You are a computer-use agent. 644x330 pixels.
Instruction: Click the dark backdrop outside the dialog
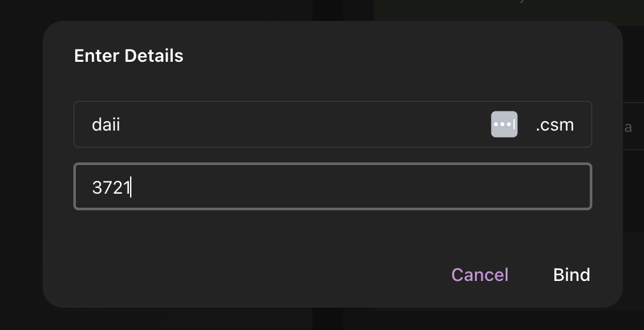20,164
